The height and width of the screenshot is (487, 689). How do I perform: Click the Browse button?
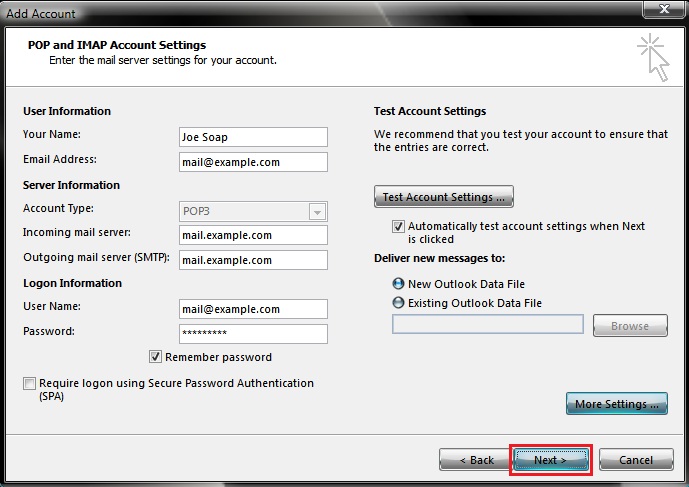[x=630, y=326]
